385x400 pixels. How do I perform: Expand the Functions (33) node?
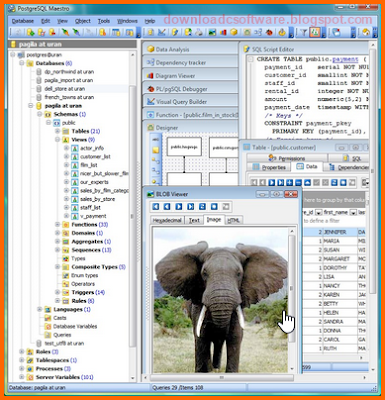(x=57, y=225)
